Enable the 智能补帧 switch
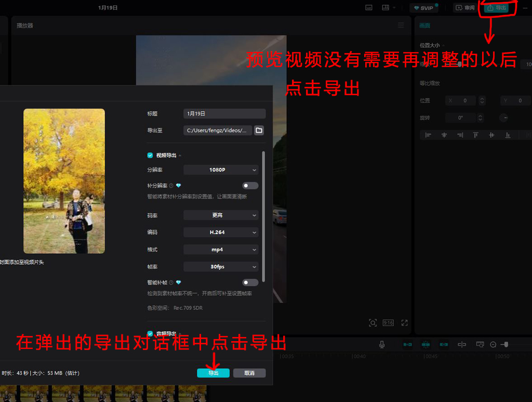 pyautogui.click(x=250, y=282)
